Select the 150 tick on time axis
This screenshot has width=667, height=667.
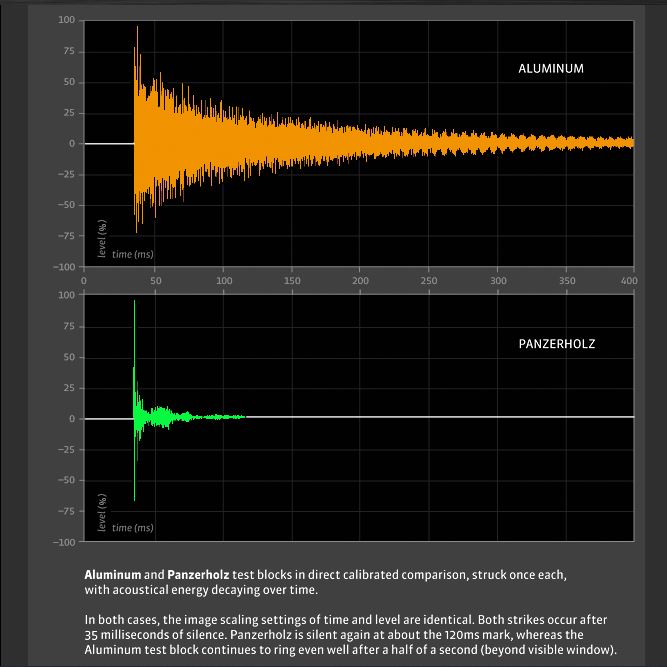(292, 281)
